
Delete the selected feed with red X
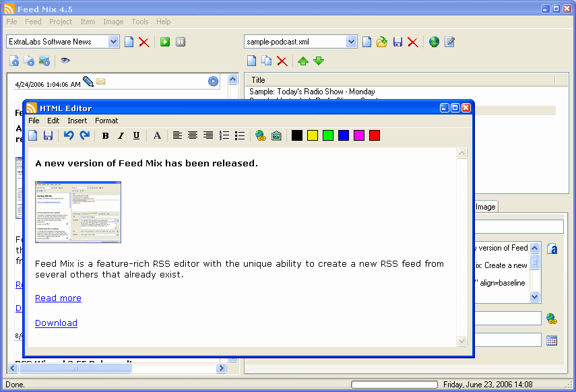[x=144, y=42]
